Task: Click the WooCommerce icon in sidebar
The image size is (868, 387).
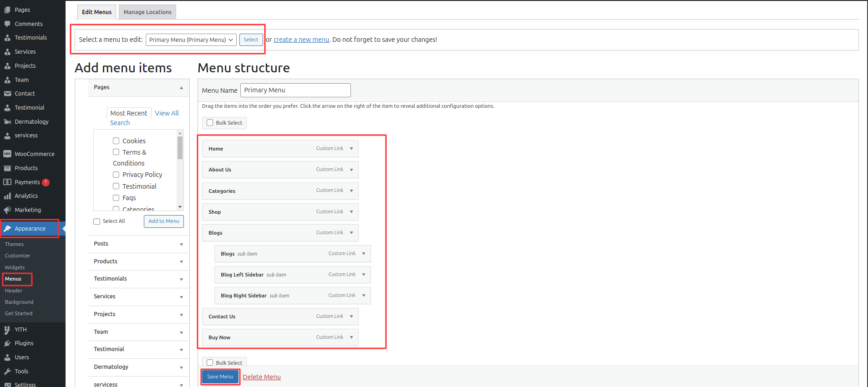Action: (x=7, y=154)
